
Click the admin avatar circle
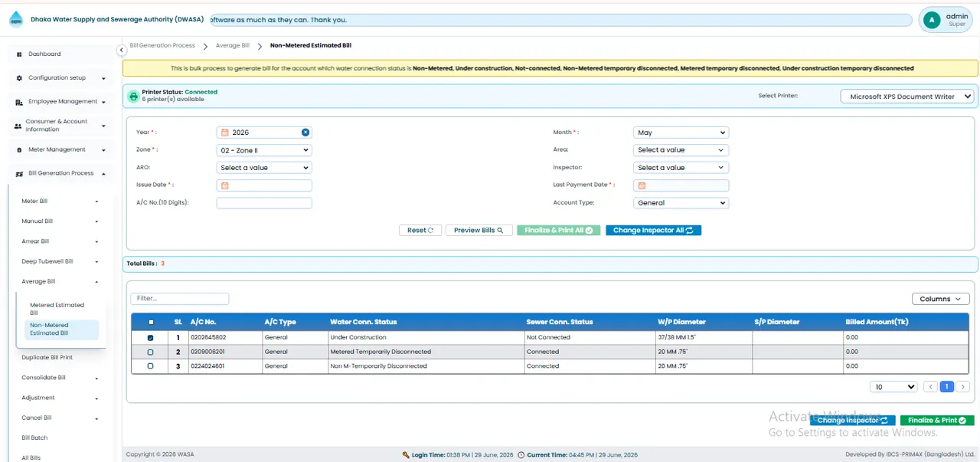932,20
